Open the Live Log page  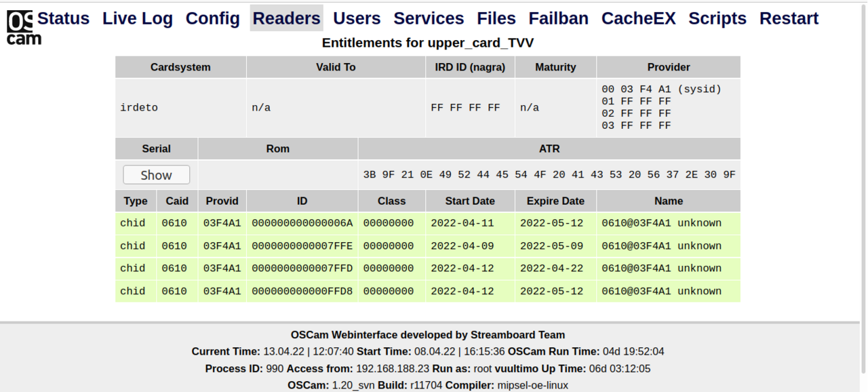[137, 18]
